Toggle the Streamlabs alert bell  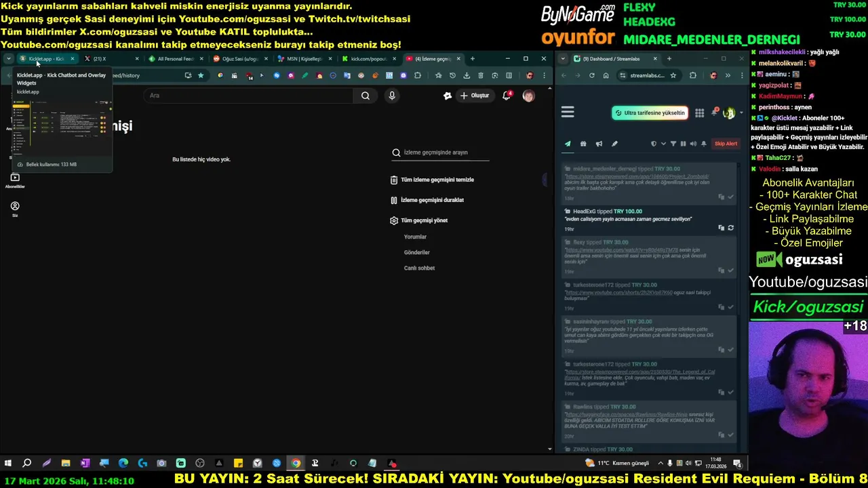click(703, 144)
